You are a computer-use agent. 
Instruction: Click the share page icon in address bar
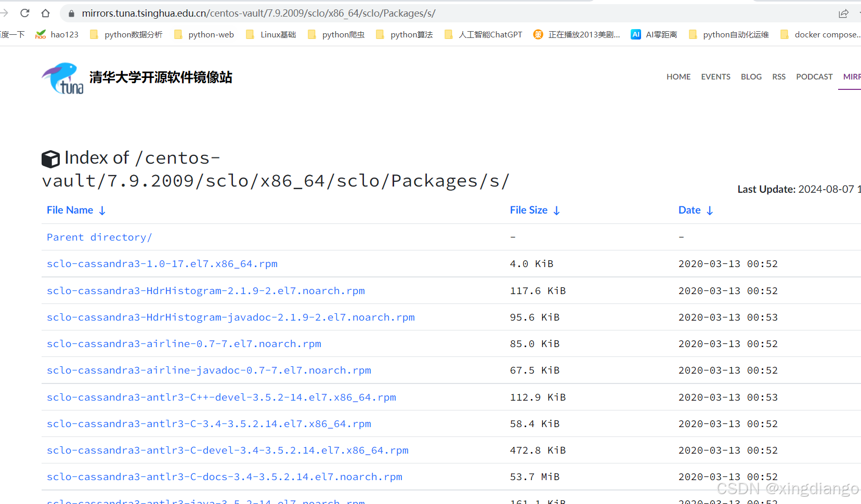843,14
